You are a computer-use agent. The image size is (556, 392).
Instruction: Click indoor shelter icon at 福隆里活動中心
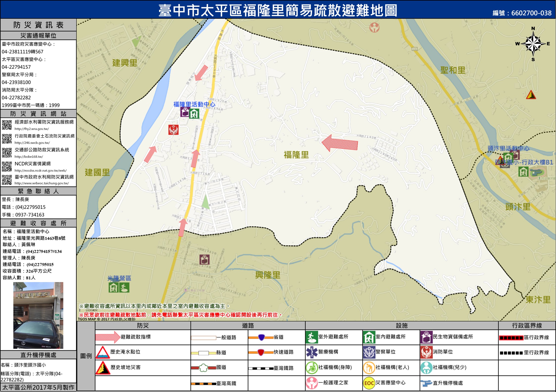194,114
